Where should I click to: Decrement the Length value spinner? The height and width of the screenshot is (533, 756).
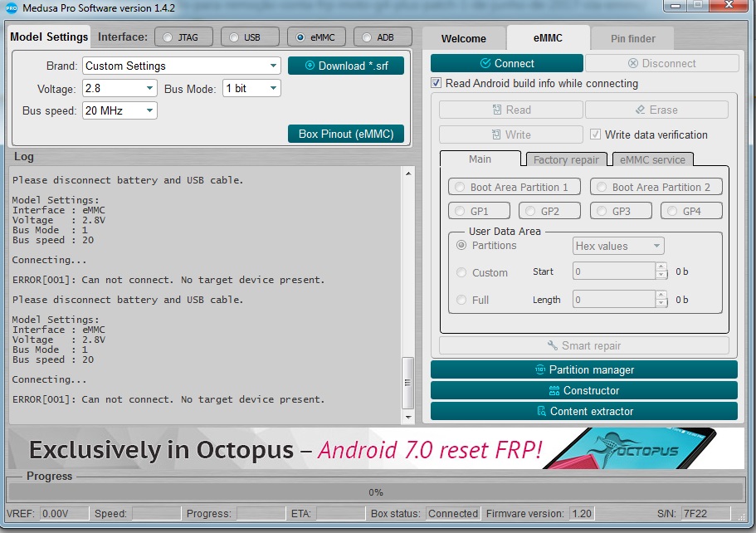(x=661, y=304)
